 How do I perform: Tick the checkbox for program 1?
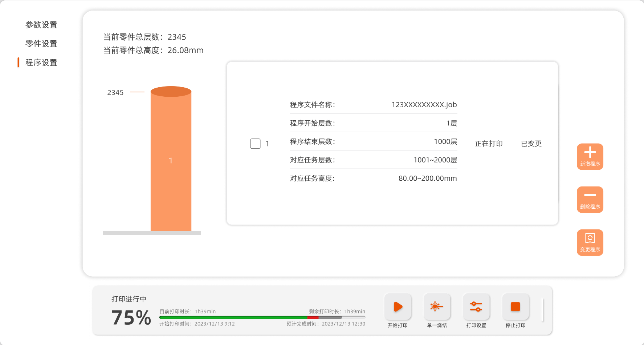pos(255,144)
